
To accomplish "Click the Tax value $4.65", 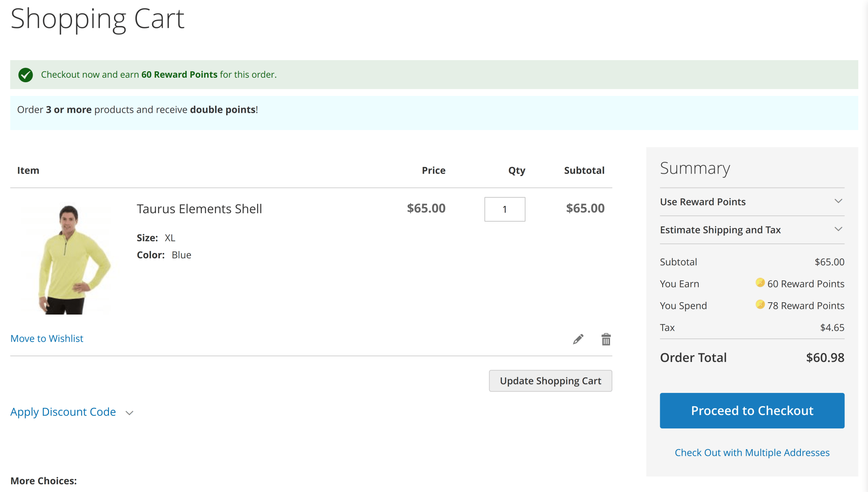I will pos(832,328).
